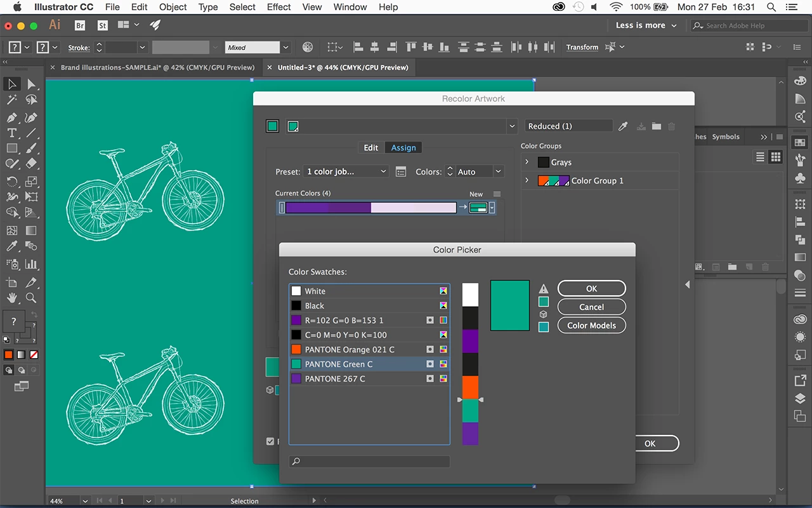Select the Scale tool

[x=31, y=182]
